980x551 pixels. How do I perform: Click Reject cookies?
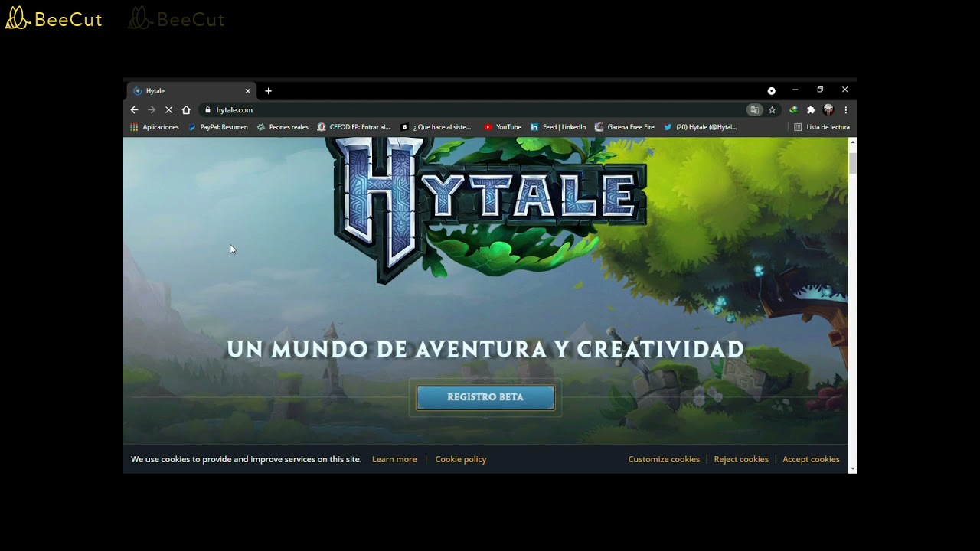click(741, 459)
